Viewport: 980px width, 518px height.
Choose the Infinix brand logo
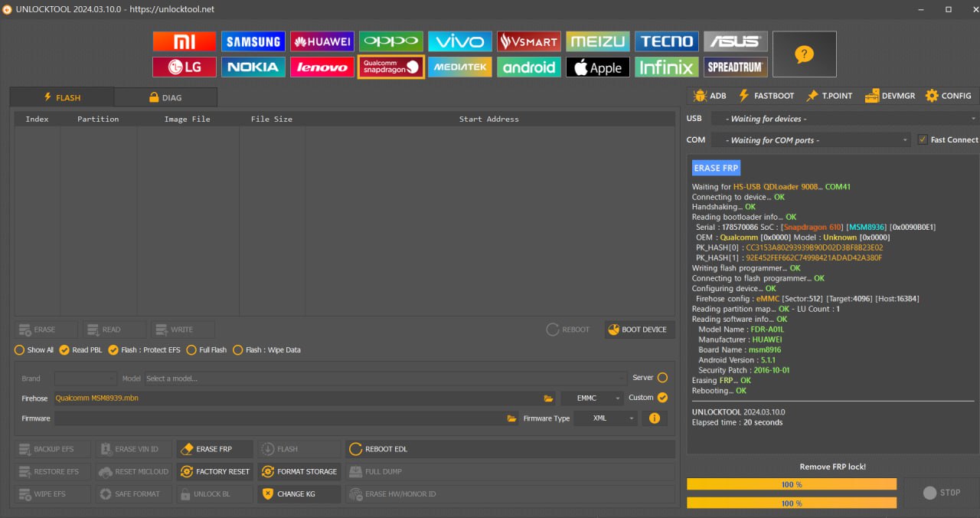pyautogui.click(x=667, y=67)
